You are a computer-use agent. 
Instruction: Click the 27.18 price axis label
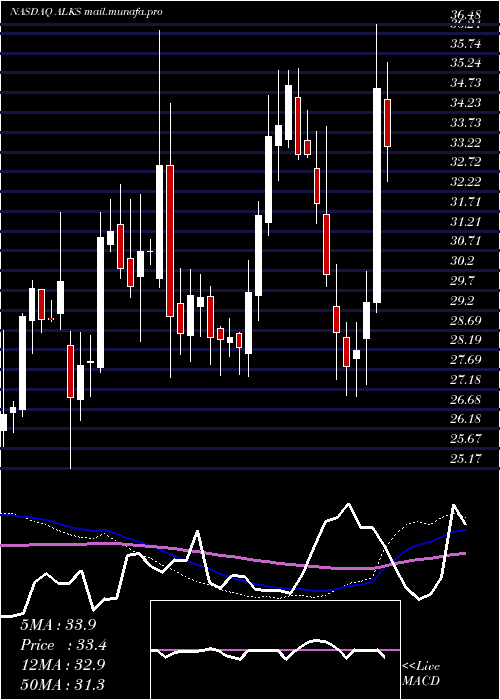[x=466, y=380]
